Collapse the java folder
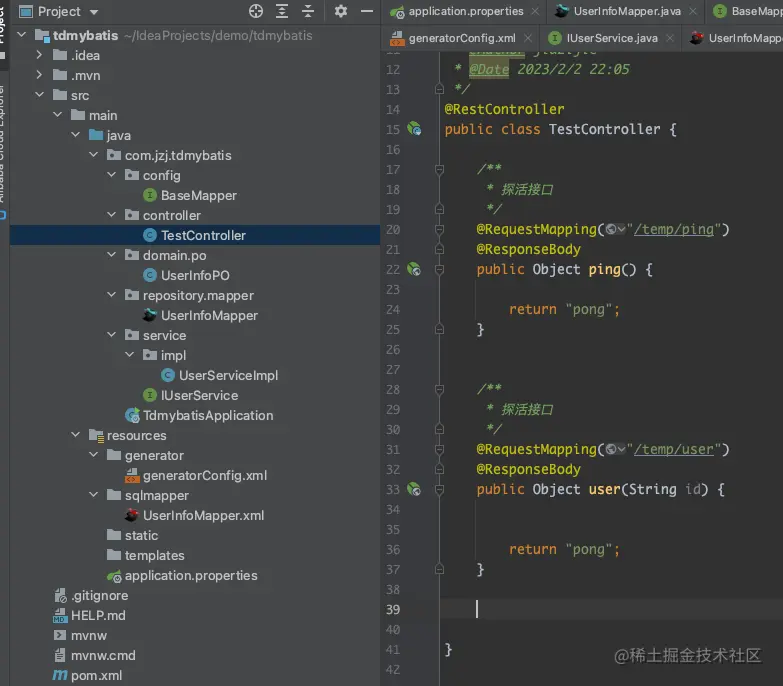The width and height of the screenshot is (783, 686). [75, 134]
